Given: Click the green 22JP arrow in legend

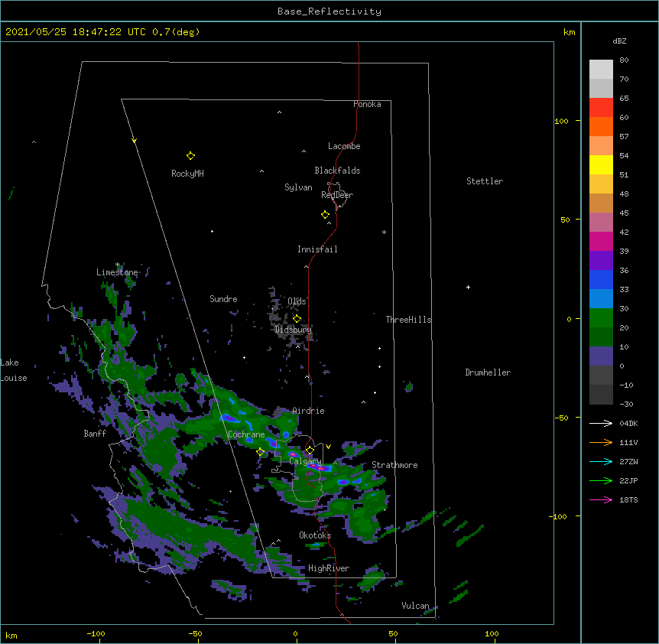Looking at the screenshot, I should click(x=601, y=480).
